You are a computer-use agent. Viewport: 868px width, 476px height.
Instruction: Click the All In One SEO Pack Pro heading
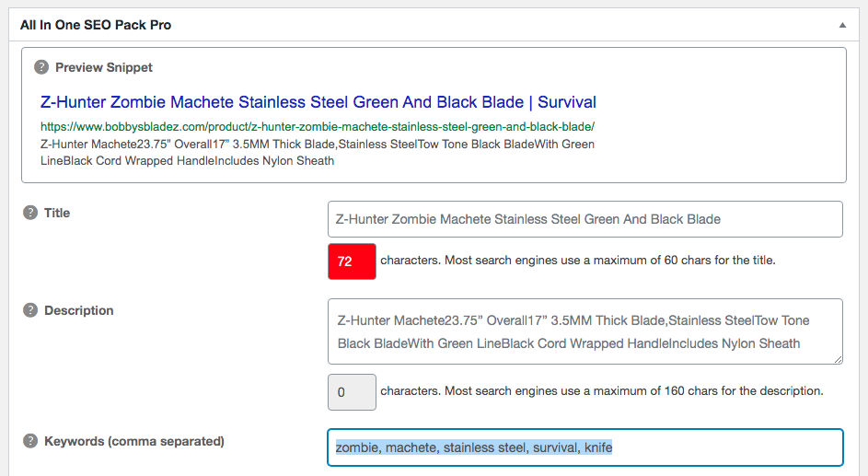[x=96, y=25]
